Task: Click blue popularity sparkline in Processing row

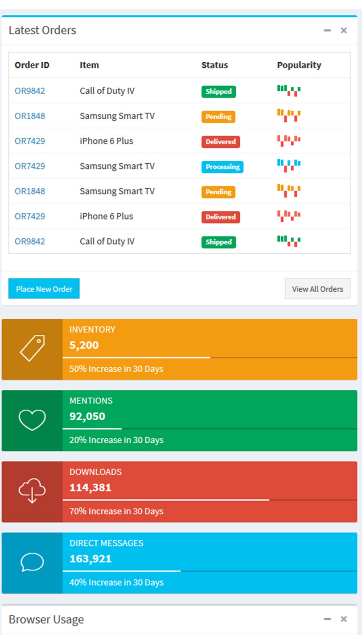Action: pos(289,166)
